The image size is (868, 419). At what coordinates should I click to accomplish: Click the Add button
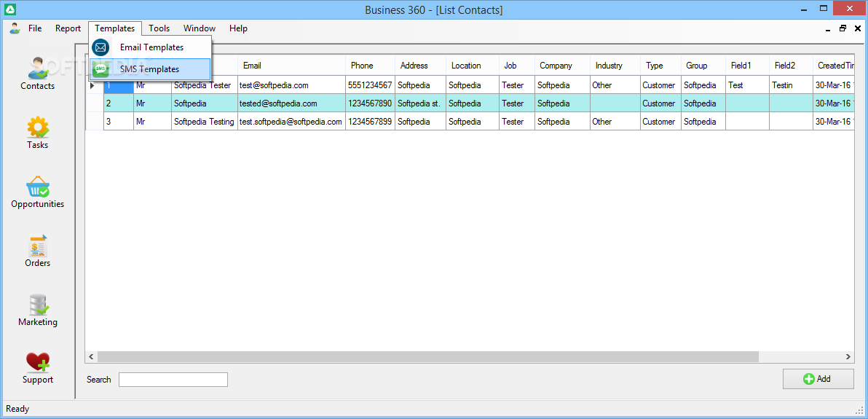click(x=818, y=379)
